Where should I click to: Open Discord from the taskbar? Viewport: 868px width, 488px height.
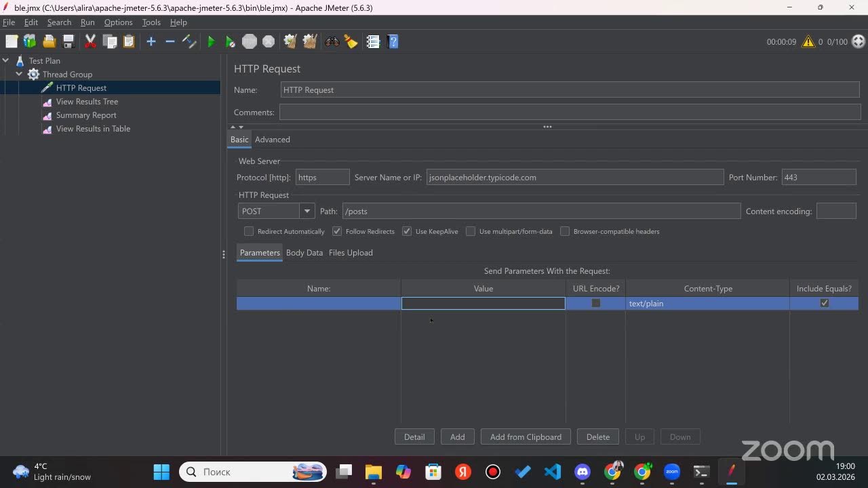(x=583, y=471)
